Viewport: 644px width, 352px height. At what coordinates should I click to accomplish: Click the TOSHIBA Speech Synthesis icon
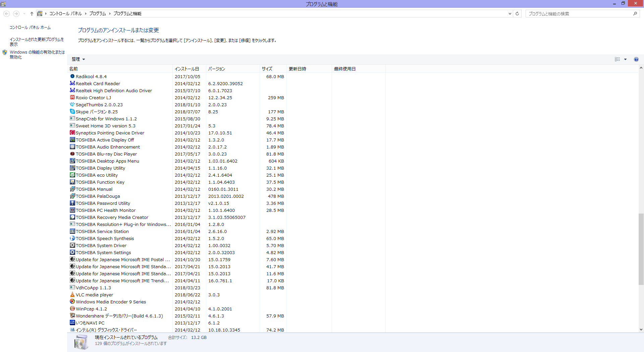pos(72,238)
